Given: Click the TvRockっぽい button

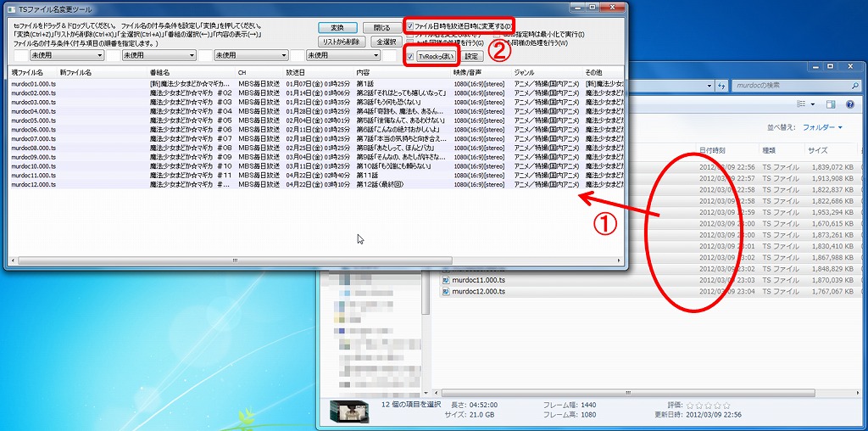Looking at the screenshot, I should click(437, 56).
